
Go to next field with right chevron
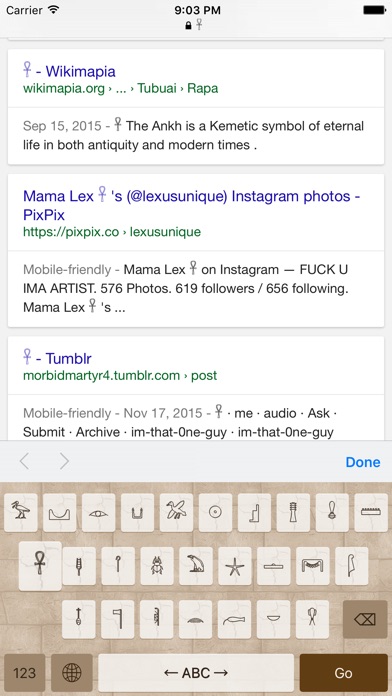64,462
